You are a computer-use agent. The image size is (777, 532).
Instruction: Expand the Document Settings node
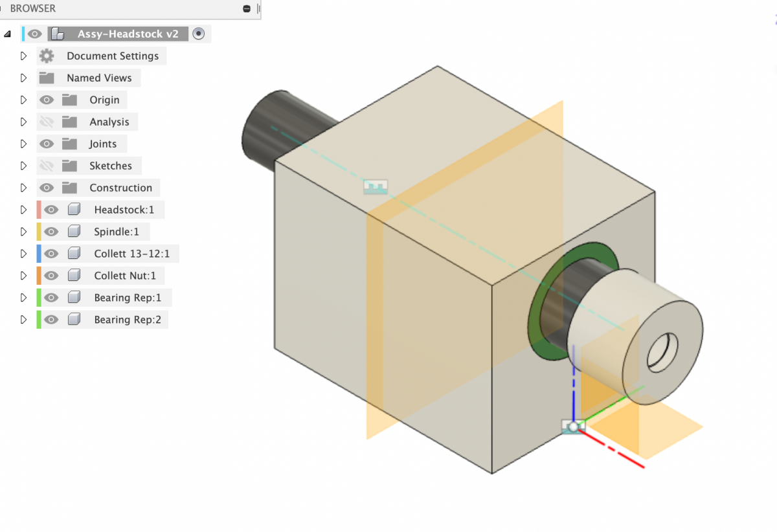point(23,56)
